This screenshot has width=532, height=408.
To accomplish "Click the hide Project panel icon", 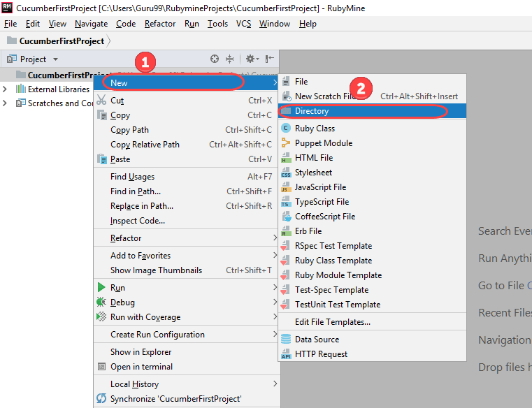I will [x=269, y=59].
